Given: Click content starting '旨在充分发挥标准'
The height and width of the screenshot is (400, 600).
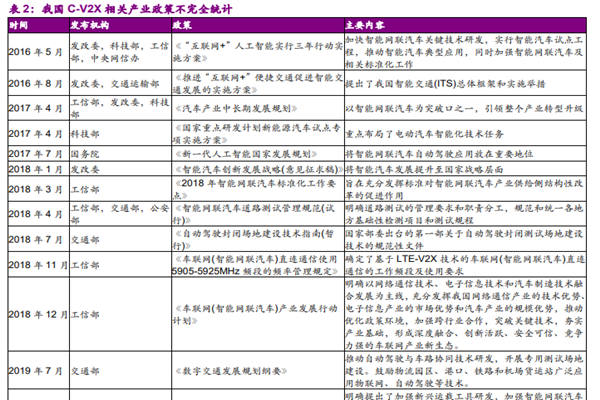Looking at the screenshot, I should coord(465,189).
